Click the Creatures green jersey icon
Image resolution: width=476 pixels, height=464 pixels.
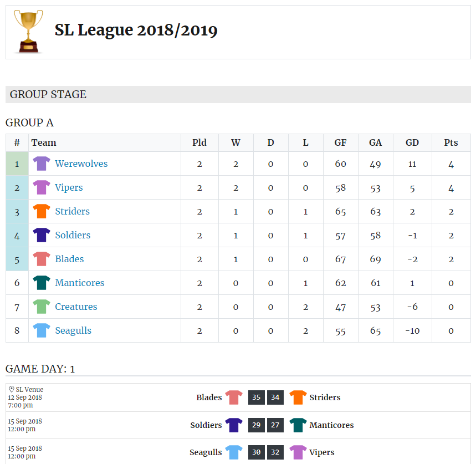pyautogui.click(x=42, y=307)
